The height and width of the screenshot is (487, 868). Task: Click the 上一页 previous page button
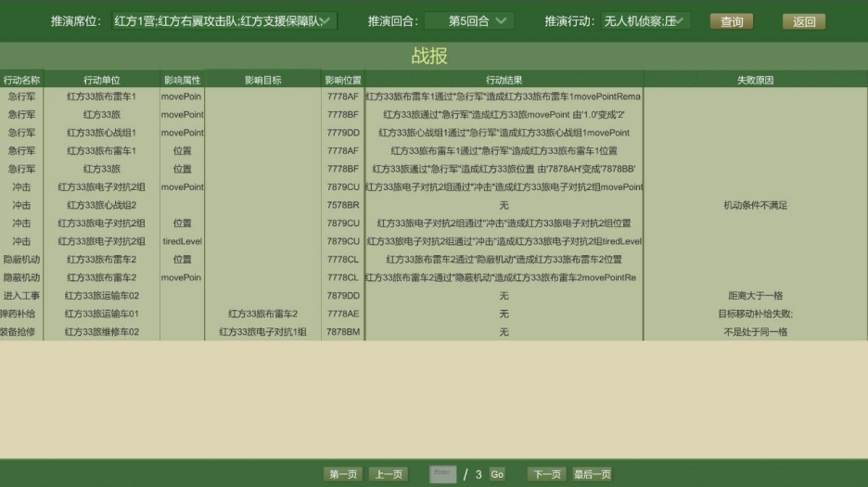(x=388, y=474)
